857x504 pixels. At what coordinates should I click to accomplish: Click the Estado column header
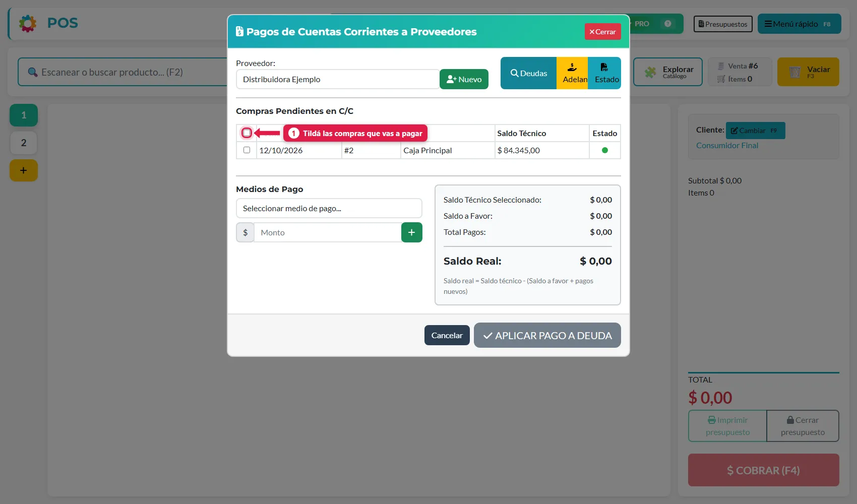tap(605, 133)
